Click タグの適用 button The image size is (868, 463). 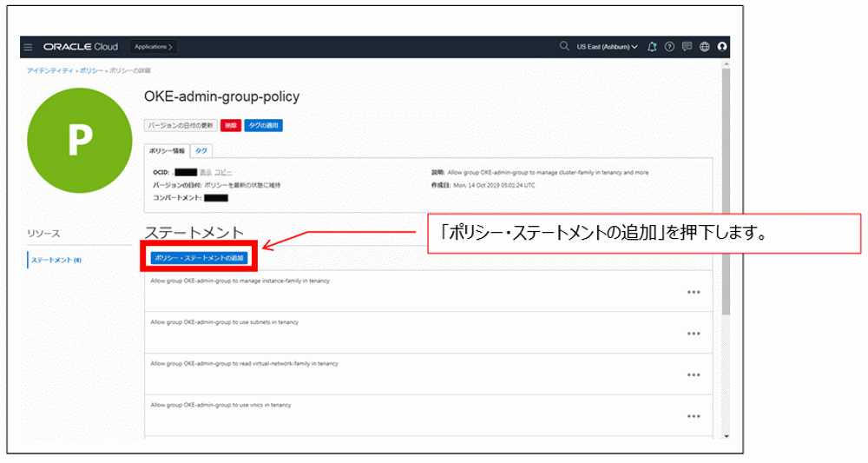pos(264,126)
